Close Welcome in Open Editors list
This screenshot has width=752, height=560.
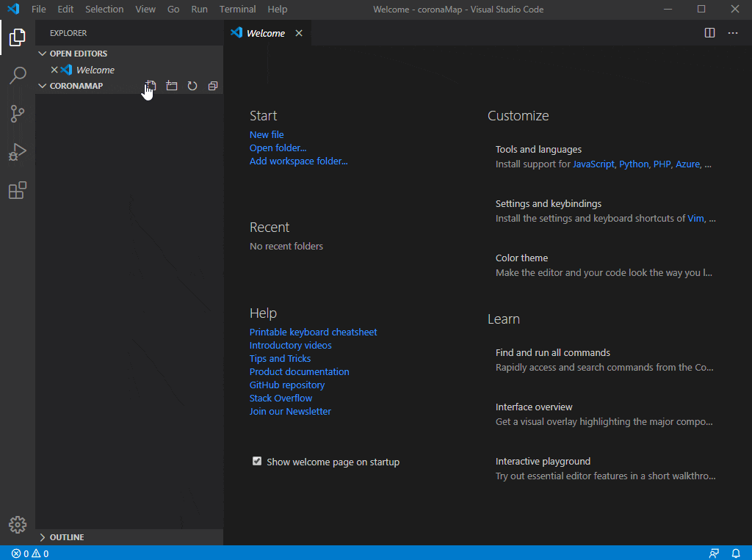(x=54, y=70)
